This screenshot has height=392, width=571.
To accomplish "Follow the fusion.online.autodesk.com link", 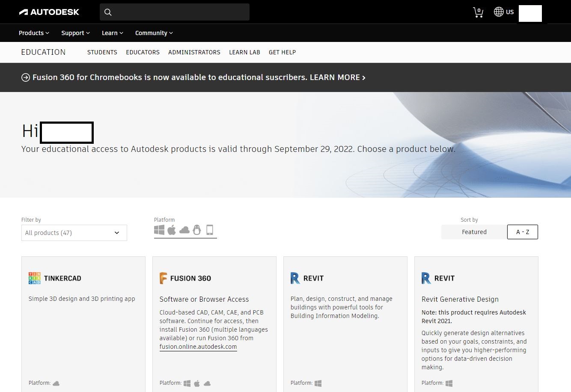I will click(198, 347).
